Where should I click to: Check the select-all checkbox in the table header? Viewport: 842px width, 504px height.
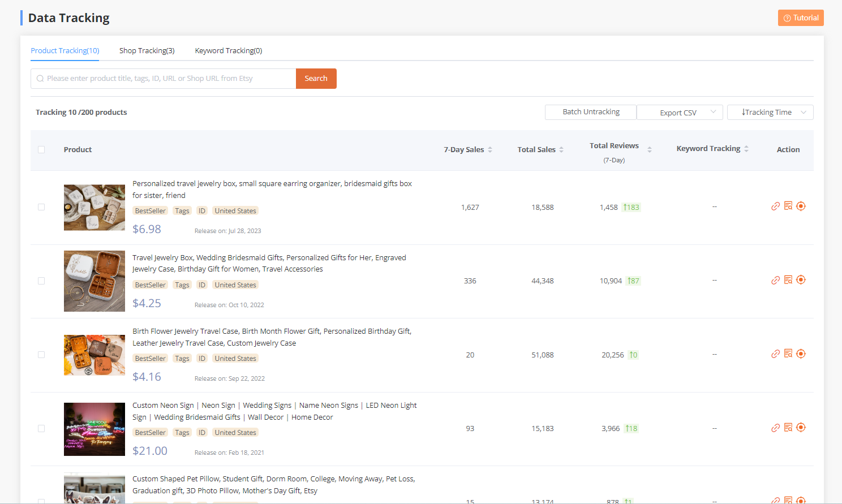[x=41, y=149]
